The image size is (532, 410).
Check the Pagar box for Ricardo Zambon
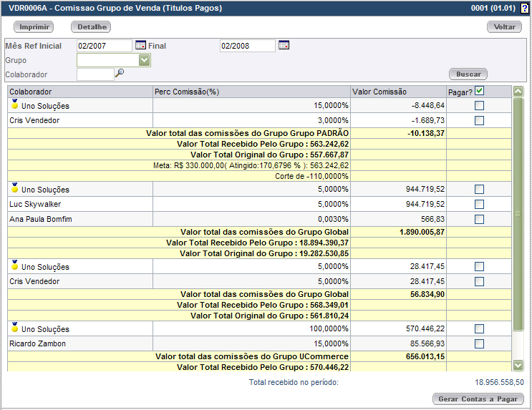pos(479,344)
